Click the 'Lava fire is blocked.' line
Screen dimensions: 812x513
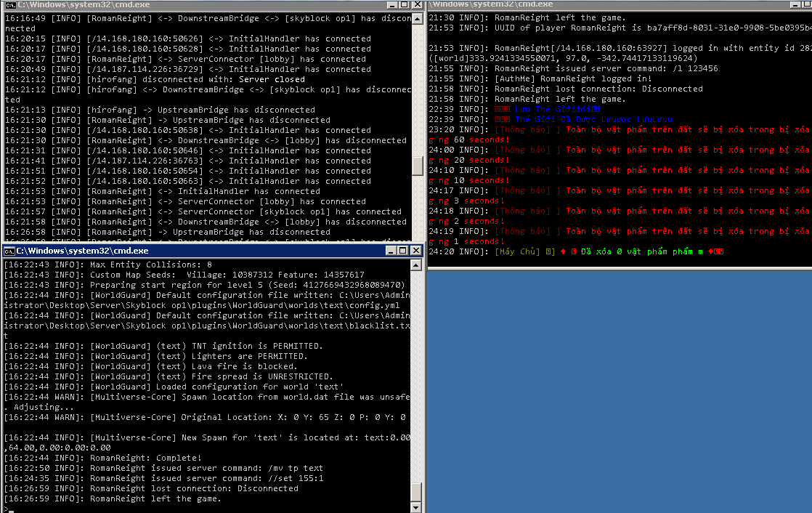150,366
